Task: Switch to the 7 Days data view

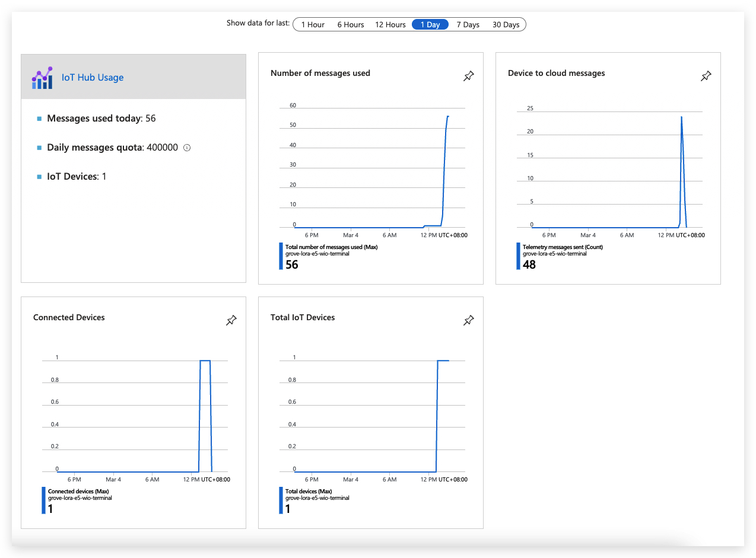Action: [468, 24]
